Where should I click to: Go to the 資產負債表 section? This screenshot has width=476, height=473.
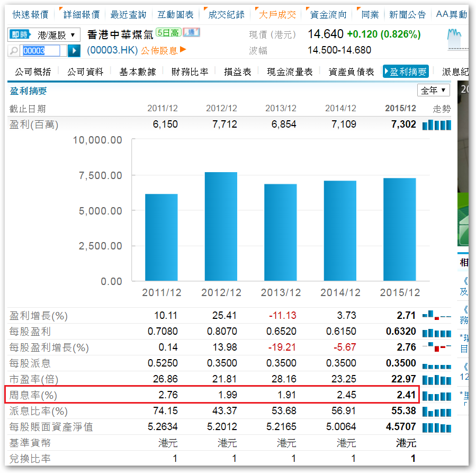(351, 72)
